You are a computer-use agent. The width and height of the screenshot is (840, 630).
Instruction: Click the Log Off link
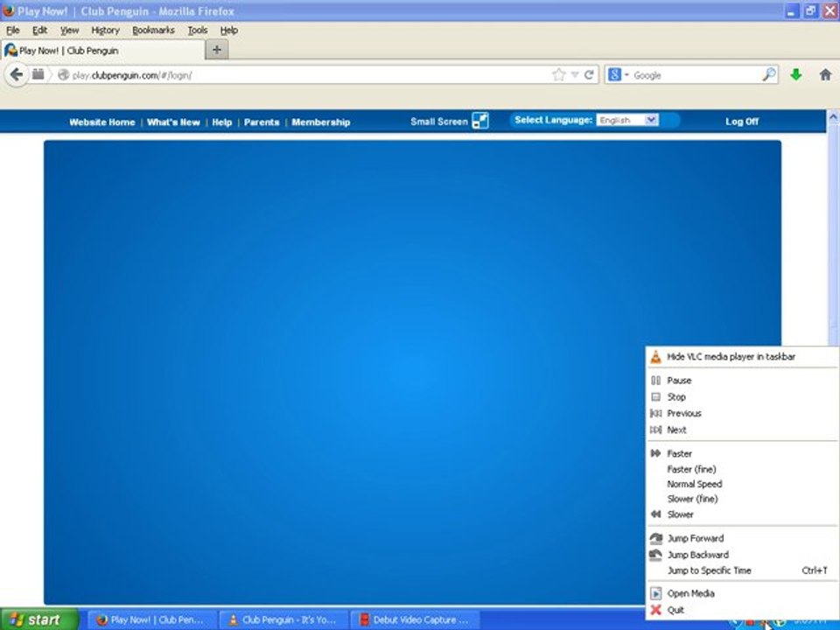pos(742,122)
